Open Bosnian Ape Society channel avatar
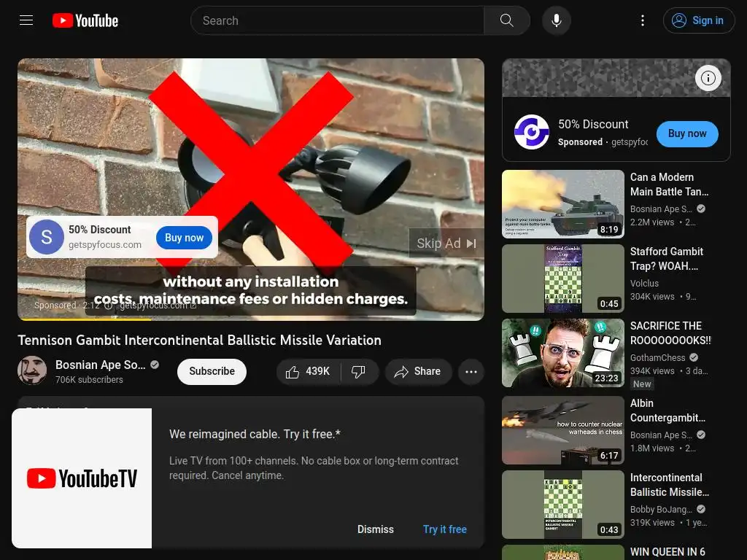 pyautogui.click(x=32, y=370)
